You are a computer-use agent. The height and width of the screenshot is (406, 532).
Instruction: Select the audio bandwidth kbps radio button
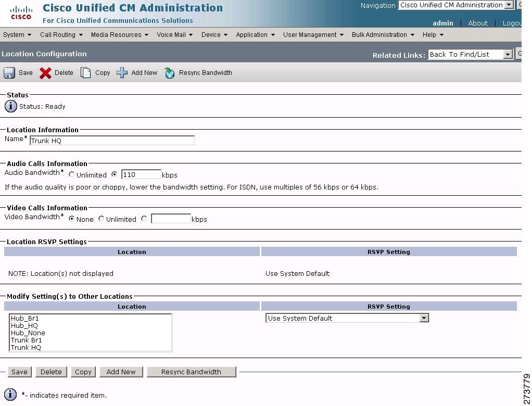click(115, 174)
